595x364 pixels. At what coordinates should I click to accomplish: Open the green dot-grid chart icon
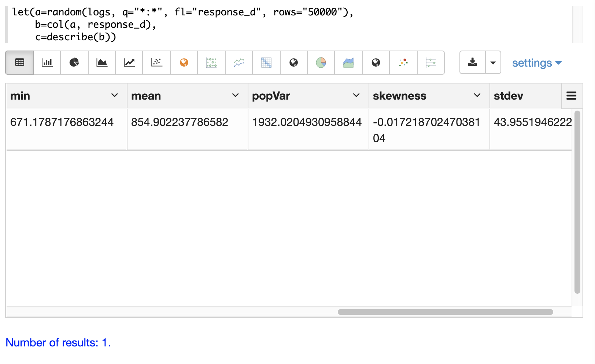pos(211,63)
